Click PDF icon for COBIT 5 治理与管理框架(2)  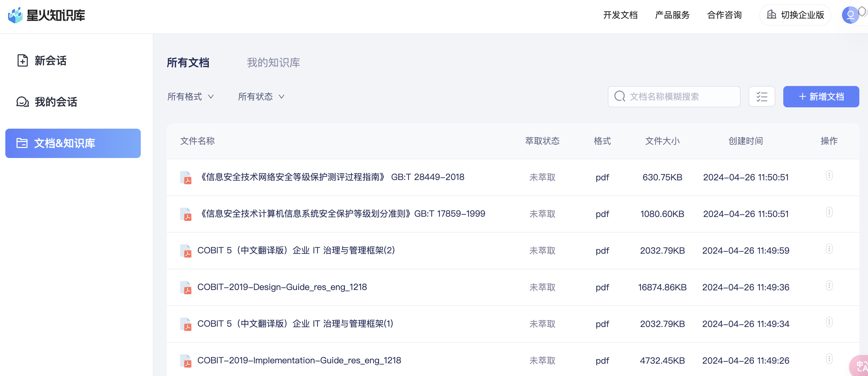(186, 251)
